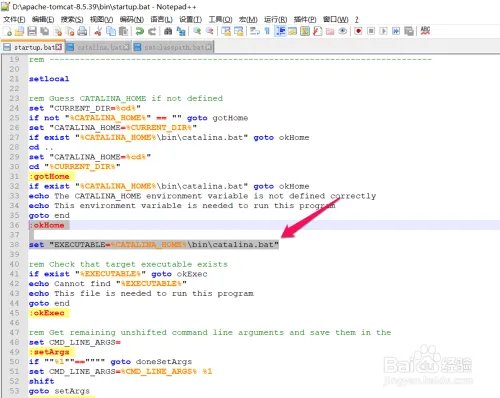
Task: Click 'rem Check that target executable exists'
Action: click(x=128, y=264)
